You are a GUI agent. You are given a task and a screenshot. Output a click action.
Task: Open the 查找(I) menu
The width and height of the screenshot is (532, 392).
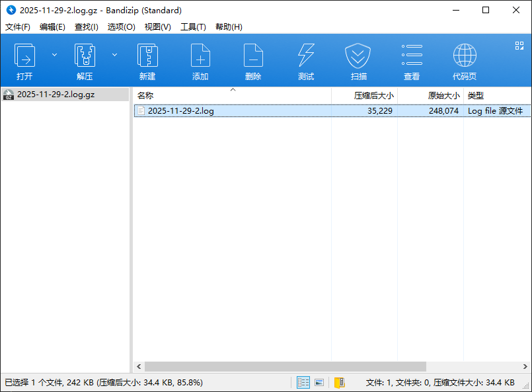tap(87, 27)
